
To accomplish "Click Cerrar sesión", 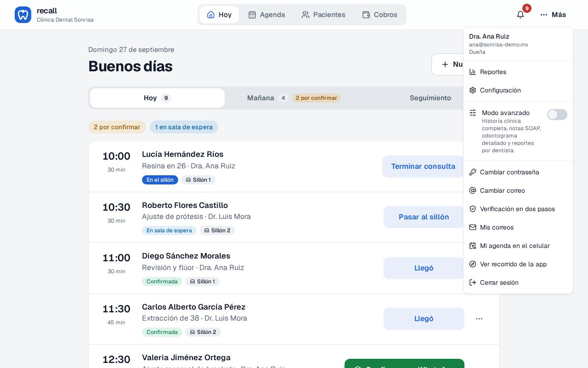I will pos(518,282).
